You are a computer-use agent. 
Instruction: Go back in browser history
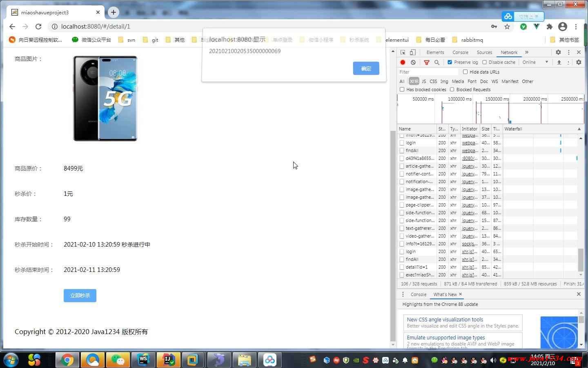(12, 27)
